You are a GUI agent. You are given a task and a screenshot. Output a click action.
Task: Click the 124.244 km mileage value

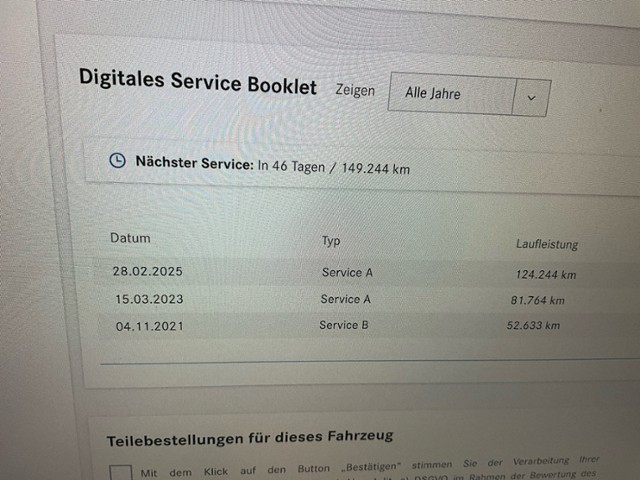[545, 275]
